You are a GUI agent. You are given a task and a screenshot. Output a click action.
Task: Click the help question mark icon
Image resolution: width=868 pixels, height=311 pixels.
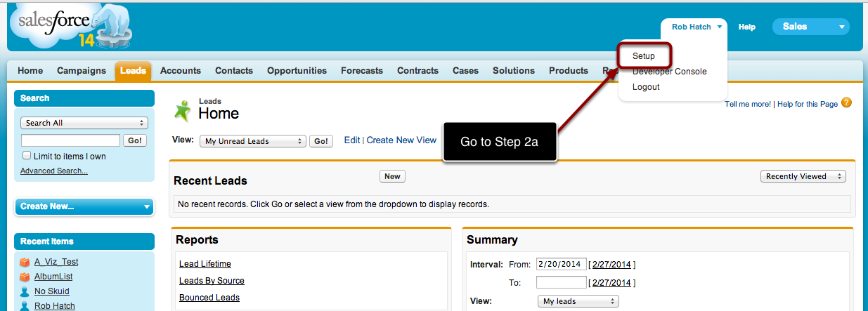(x=846, y=102)
